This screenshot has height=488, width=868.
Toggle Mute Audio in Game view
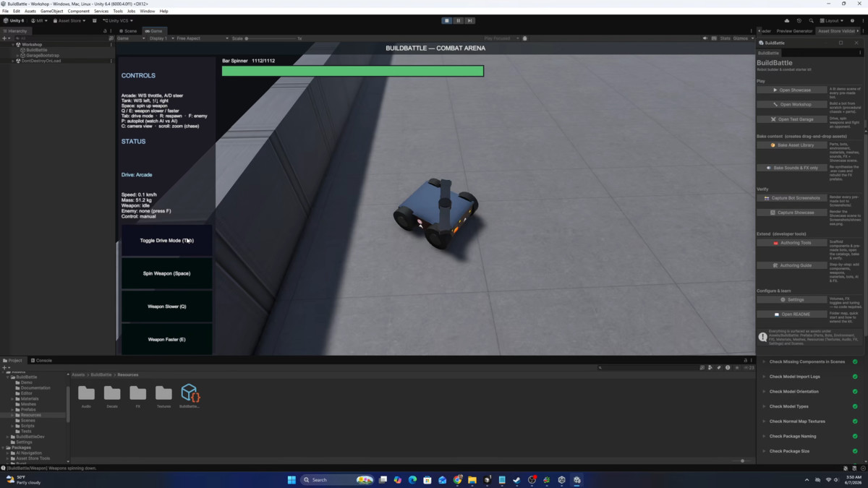tap(705, 38)
